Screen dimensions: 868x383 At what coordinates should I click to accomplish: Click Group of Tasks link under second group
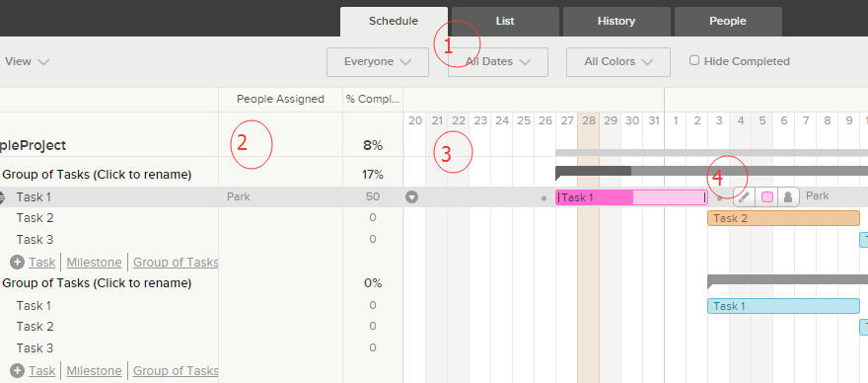click(x=176, y=371)
